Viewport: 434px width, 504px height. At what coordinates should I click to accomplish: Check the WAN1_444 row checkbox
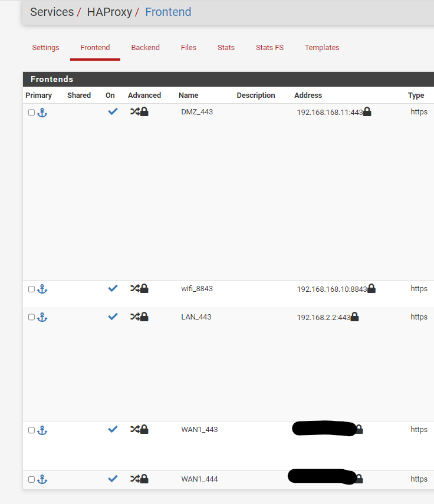coord(31,480)
